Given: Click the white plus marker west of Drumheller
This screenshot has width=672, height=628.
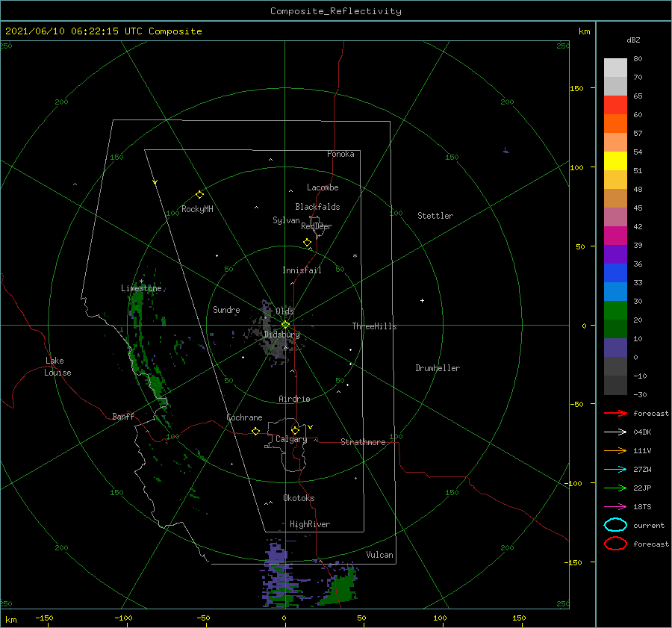Looking at the screenshot, I should 422,300.
